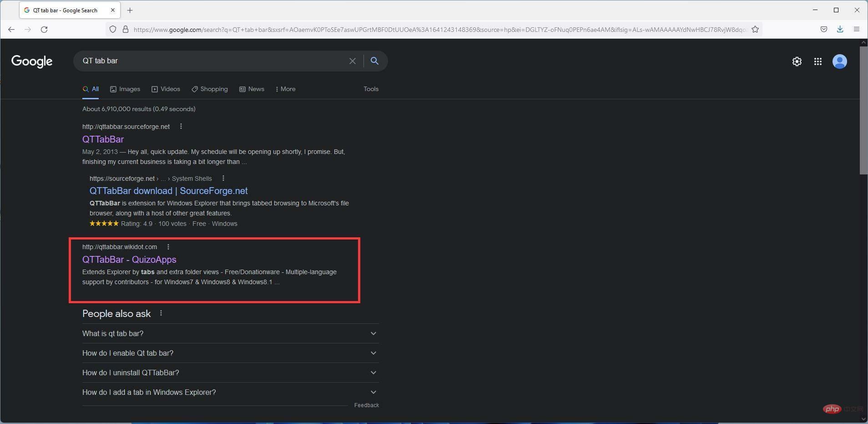The height and width of the screenshot is (424, 868).
Task: Switch to the Images tab
Action: pyautogui.click(x=125, y=89)
